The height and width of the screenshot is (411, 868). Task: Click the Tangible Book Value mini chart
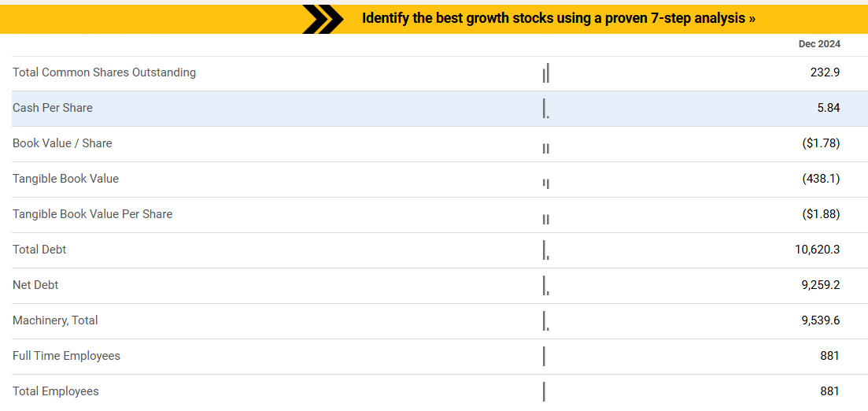tap(545, 183)
